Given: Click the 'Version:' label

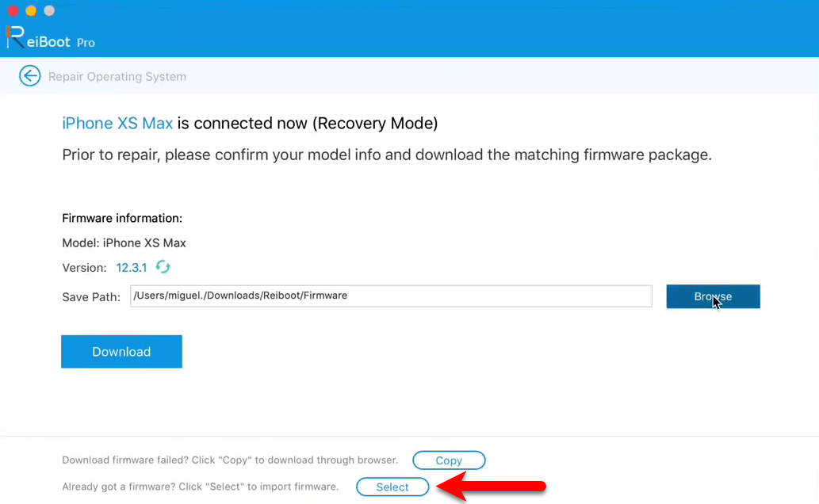Looking at the screenshot, I should tap(84, 268).
